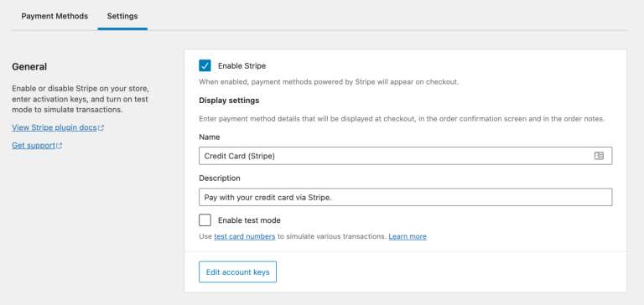Switch to the Payment Methods tab
The image size is (644, 305).
55,17
